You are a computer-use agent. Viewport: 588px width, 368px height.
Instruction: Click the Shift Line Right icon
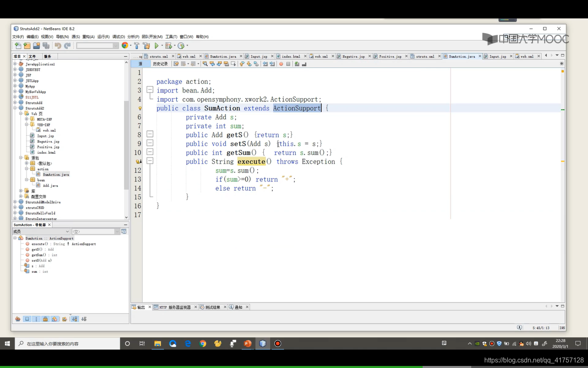[272, 64]
